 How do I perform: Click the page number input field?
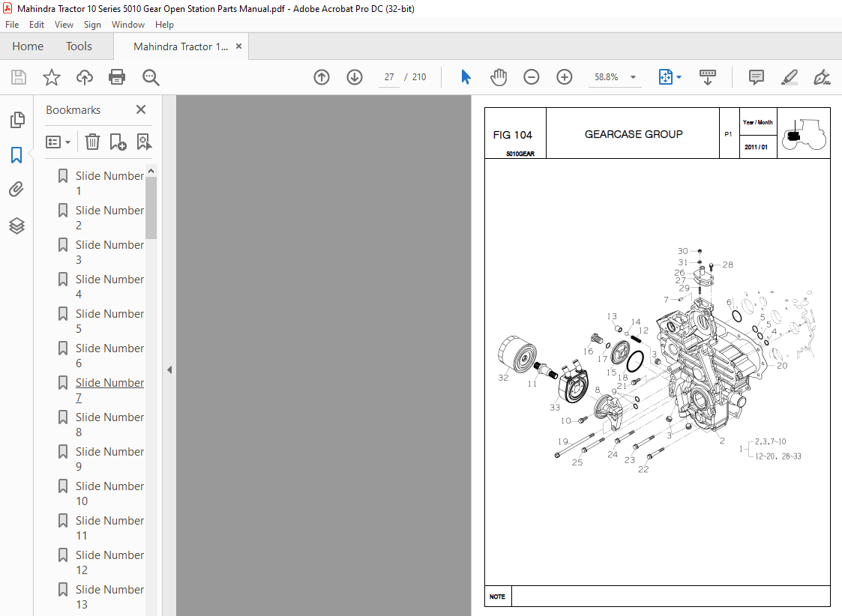[389, 77]
